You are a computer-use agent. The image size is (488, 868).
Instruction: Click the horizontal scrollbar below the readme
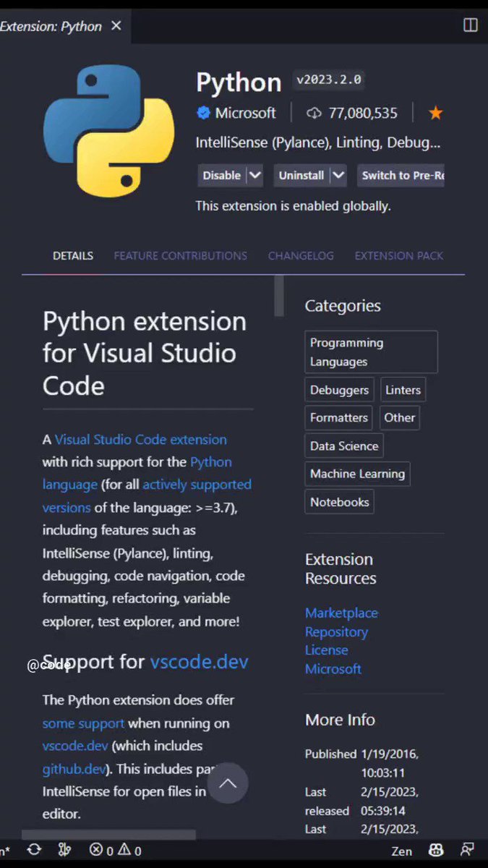108,835
